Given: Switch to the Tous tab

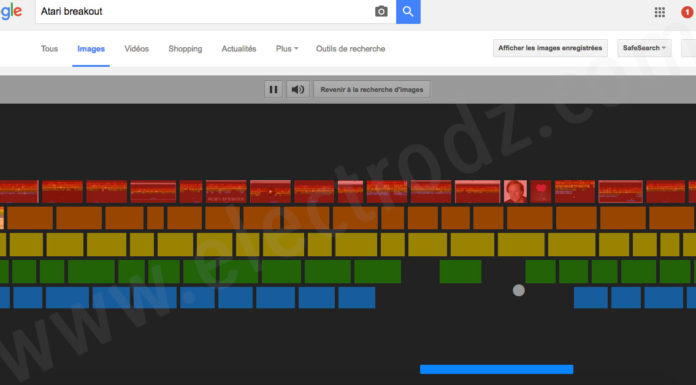Looking at the screenshot, I should coord(49,49).
